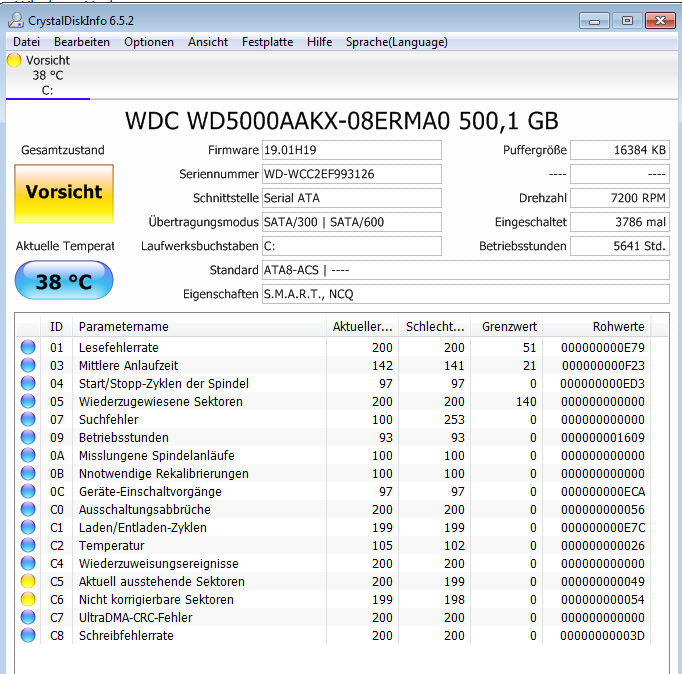Click status icon of Temperatur row
682x674 pixels.
click(x=28, y=545)
